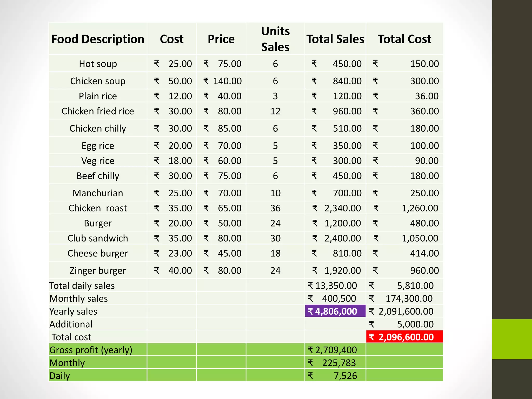Screen dimensions: 532x399
Task: Select the 'Chicken chilly' row name
Action: pos(98,129)
